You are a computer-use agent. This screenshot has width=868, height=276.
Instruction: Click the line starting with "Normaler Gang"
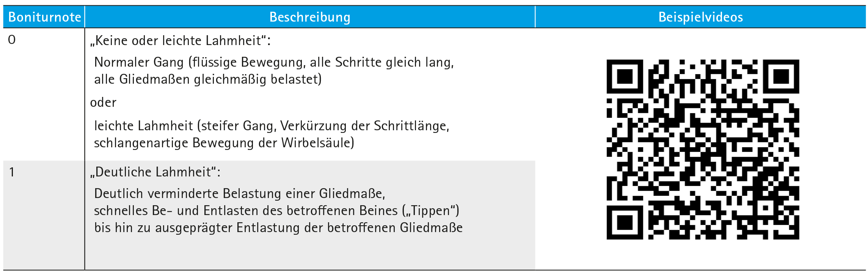point(274,62)
